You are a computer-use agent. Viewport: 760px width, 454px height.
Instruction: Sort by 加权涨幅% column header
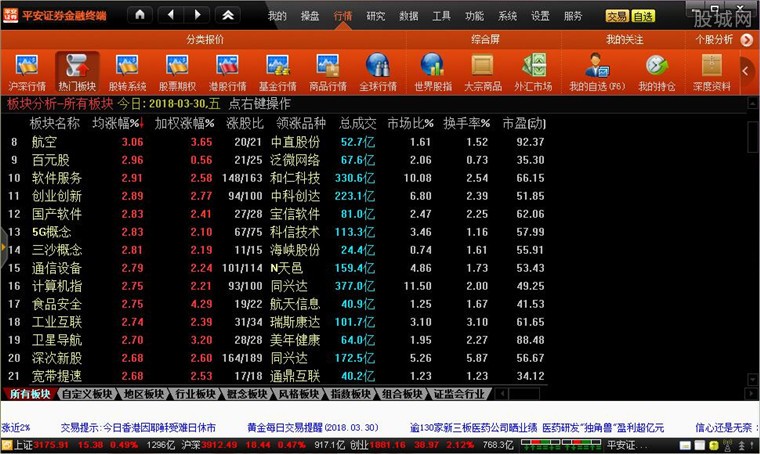click(x=184, y=124)
